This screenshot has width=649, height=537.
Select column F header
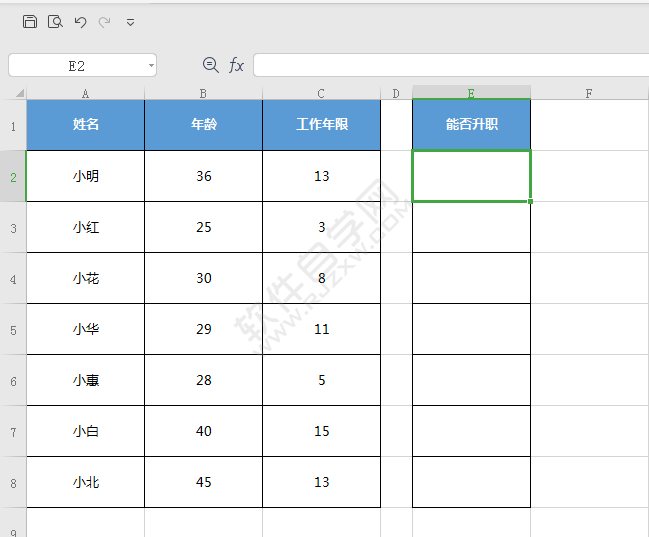589,93
